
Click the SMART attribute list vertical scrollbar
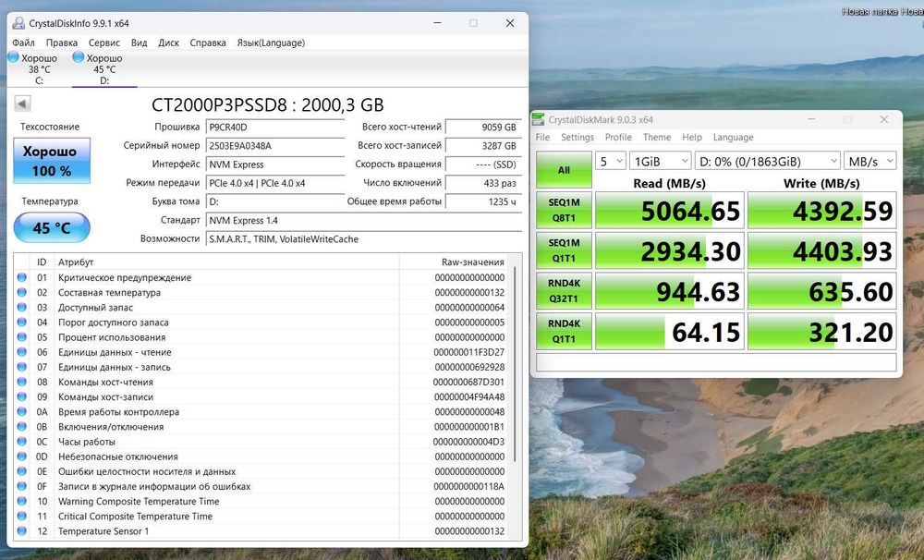517,364
